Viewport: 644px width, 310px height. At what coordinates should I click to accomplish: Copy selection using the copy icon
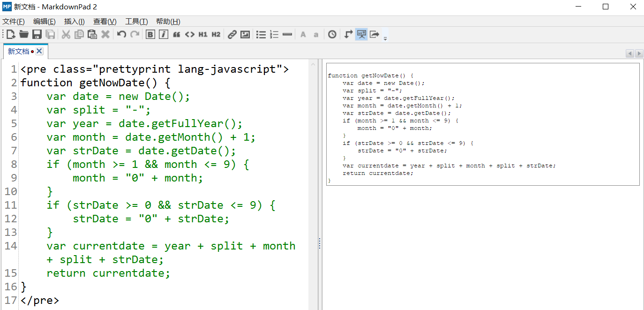point(79,34)
